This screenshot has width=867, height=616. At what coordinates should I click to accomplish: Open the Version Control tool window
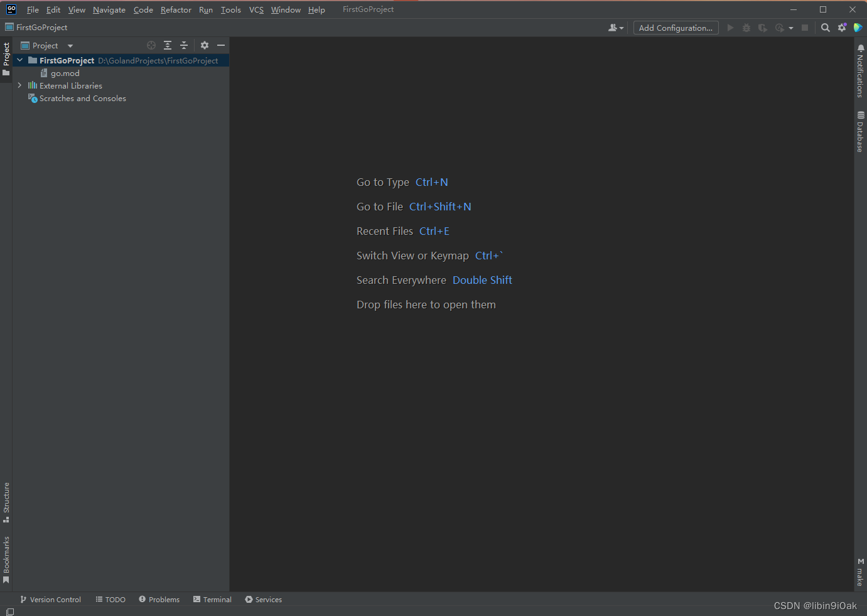pos(50,600)
